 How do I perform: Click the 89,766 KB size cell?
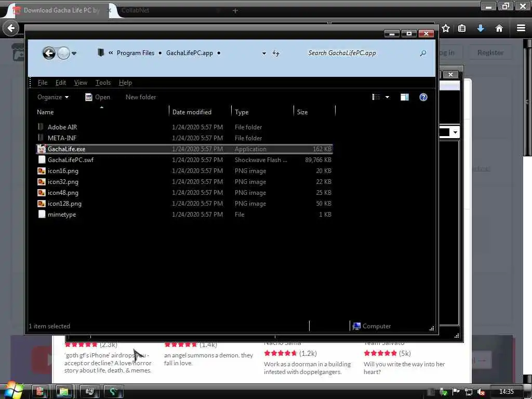(318, 160)
